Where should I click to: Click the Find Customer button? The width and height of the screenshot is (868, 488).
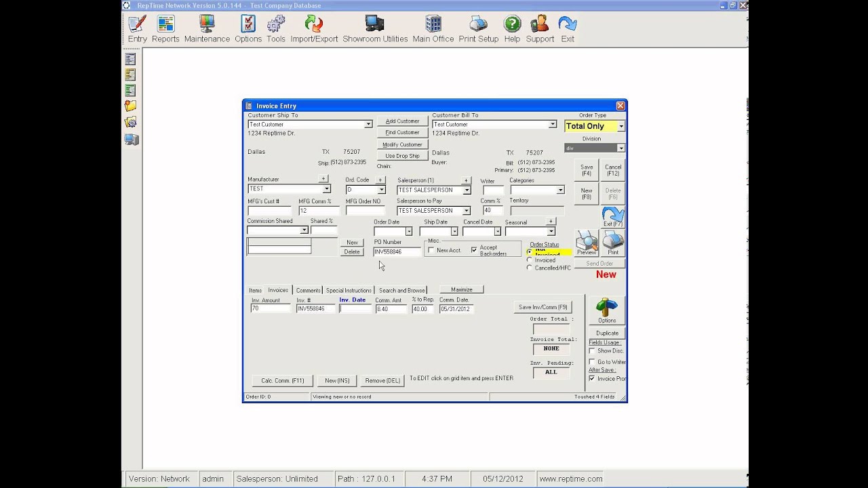coord(403,133)
